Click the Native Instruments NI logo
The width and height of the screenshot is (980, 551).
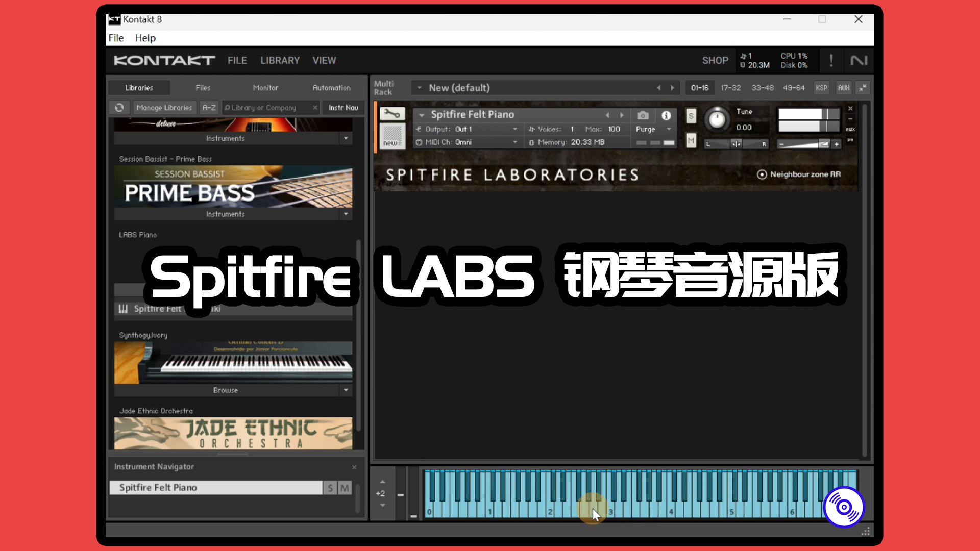click(x=859, y=61)
